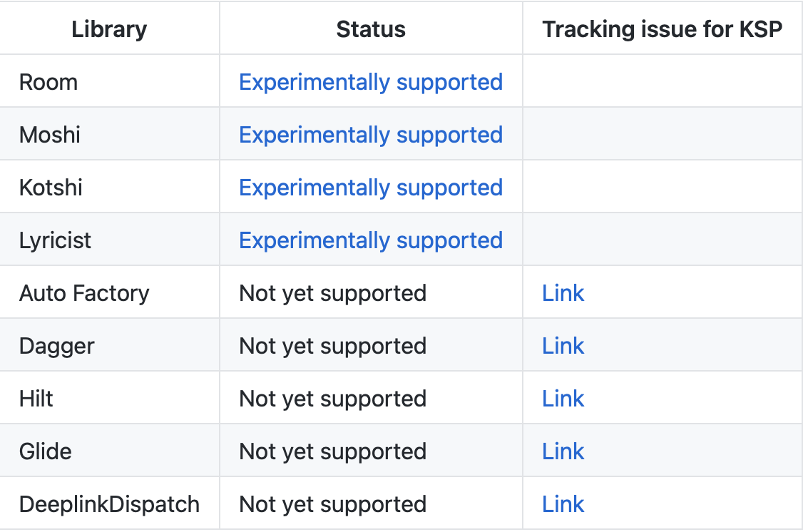Open the Glide tracking issue Link
Viewport: 803px width, 532px height.
563,451
